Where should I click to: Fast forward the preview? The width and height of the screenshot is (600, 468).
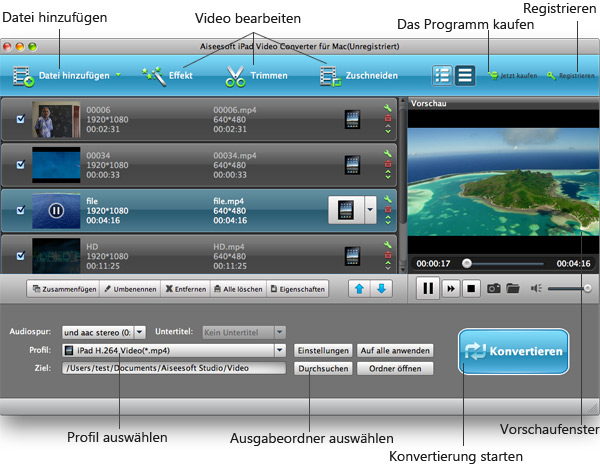click(451, 289)
